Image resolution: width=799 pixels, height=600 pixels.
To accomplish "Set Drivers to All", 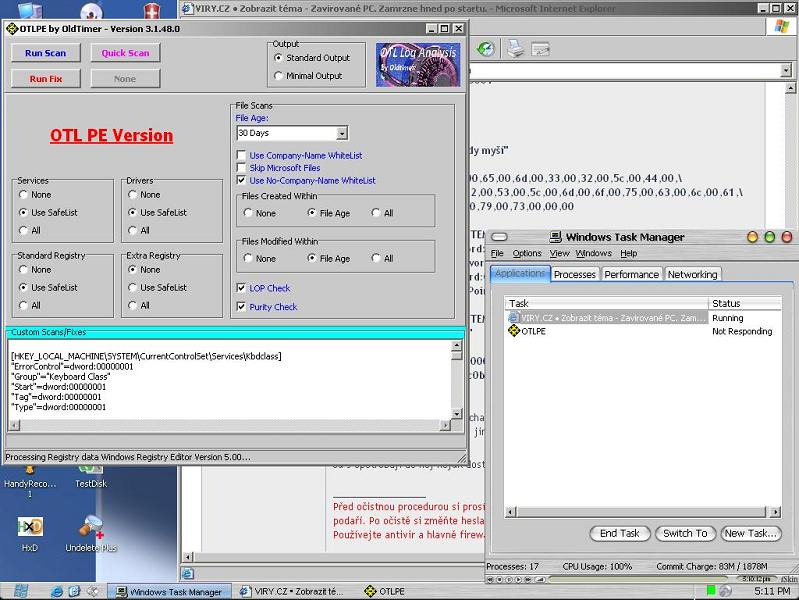I will tap(132, 230).
